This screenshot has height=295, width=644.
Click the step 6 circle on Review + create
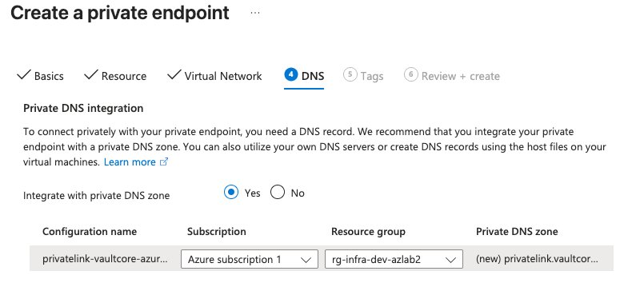(410, 74)
